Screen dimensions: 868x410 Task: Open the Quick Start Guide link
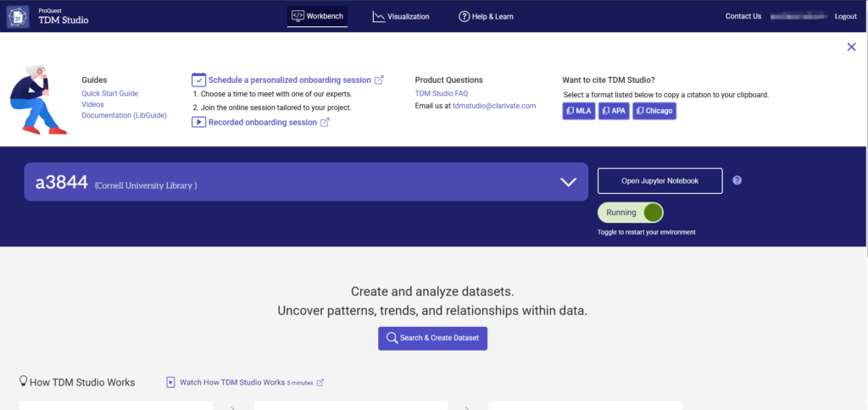109,93
